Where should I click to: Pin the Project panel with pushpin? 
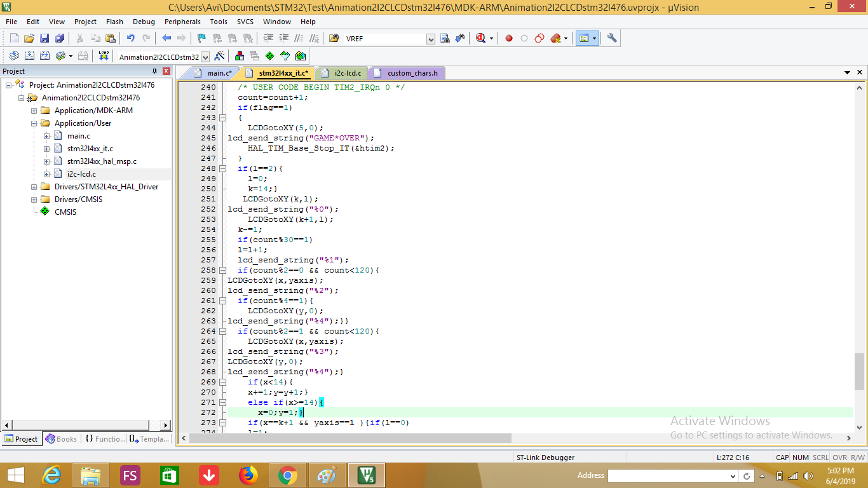tap(154, 71)
